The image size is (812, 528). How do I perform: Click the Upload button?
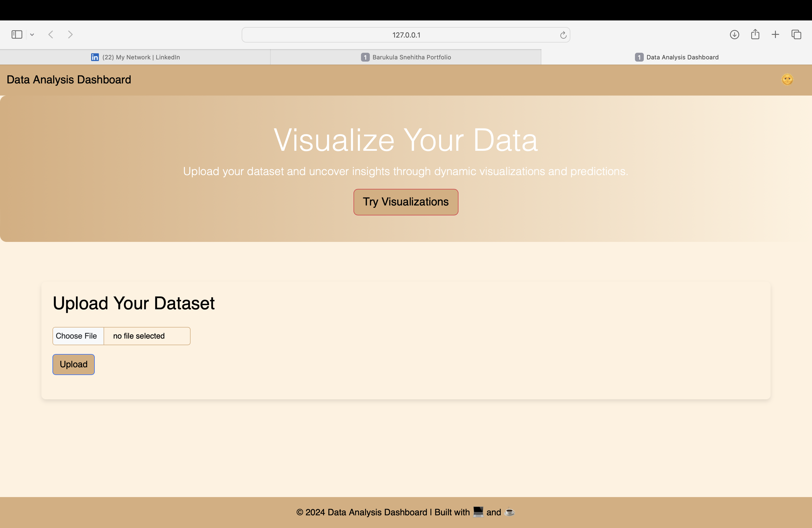coord(73,364)
